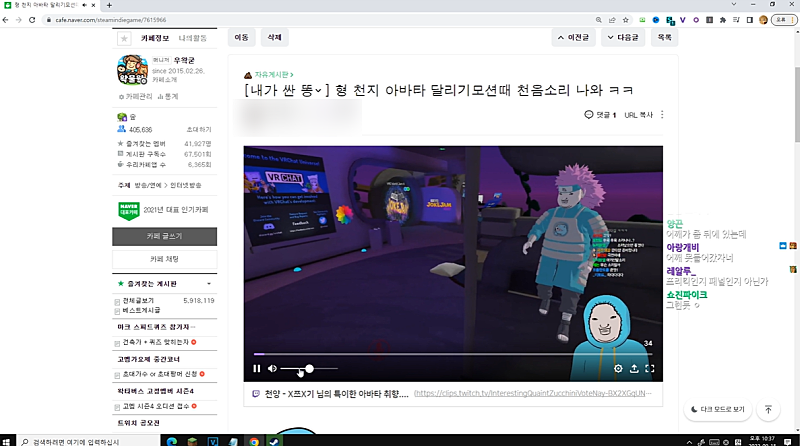Image resolution: width=800 pixels, height=446 pixels.
Task: Go to previous post with 이전글
Action: click(x=573, y=37)
